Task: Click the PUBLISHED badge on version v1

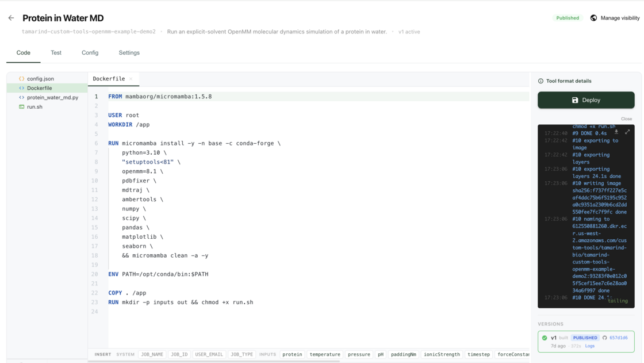Action: tap(585, 338)
